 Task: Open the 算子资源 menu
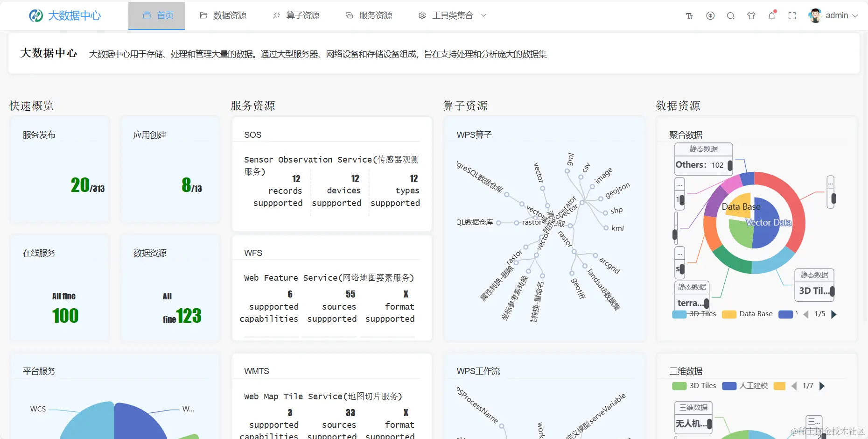coord(296,15)
